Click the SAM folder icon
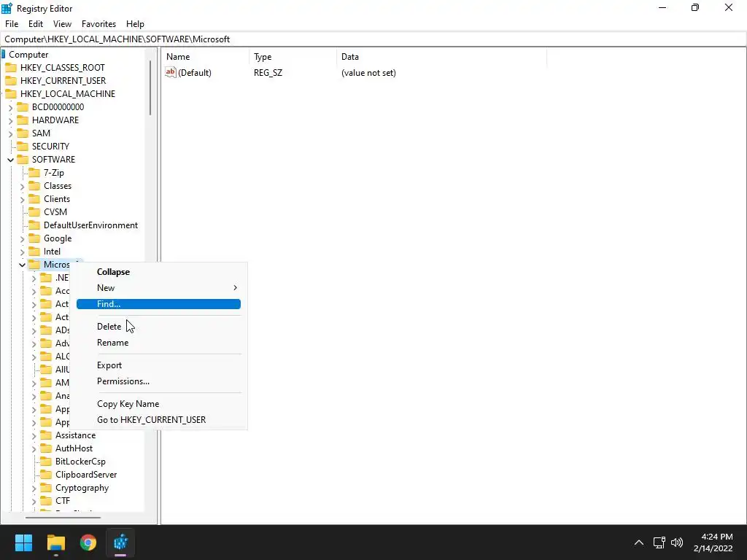The image size is (747, 560). pos(23,133)
